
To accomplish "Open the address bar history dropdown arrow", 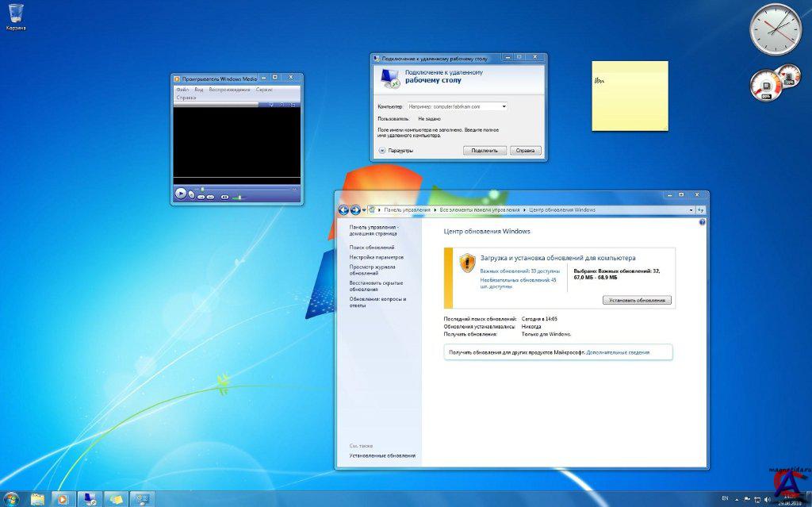I will pos(691,210).
